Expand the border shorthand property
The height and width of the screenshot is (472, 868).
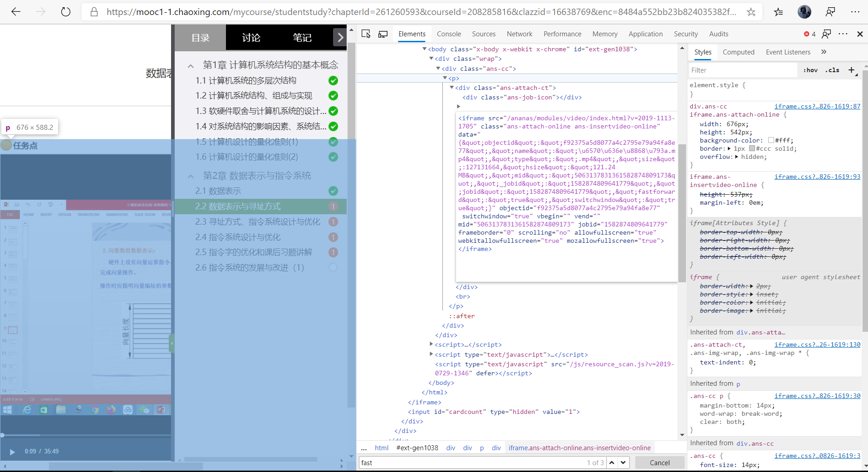pyautogui.click(x=729, y=148)
